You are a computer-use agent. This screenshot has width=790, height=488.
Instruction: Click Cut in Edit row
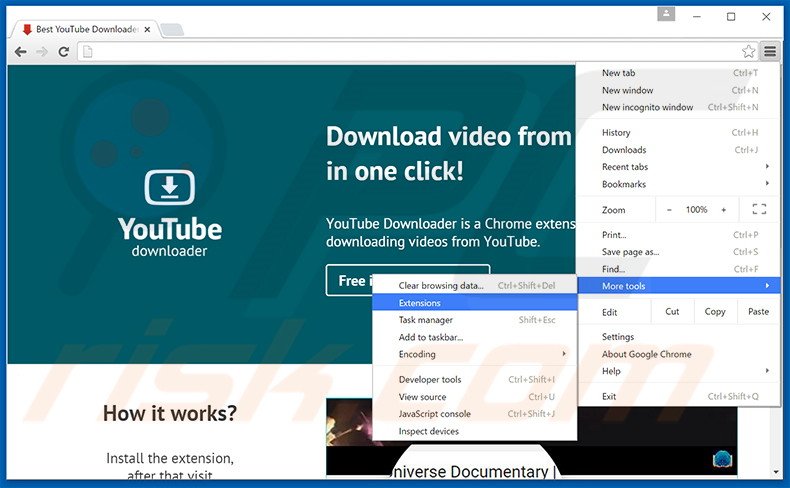[x=672, y=312]
